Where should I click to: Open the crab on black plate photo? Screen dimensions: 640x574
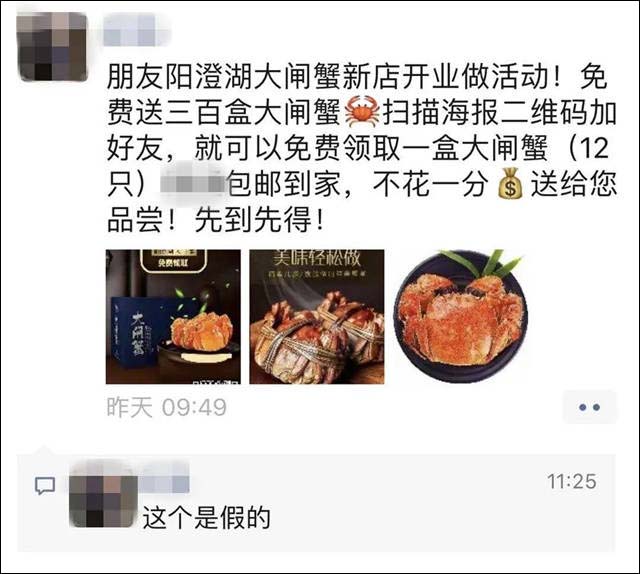pyautogui.click(x=461, y=317)
